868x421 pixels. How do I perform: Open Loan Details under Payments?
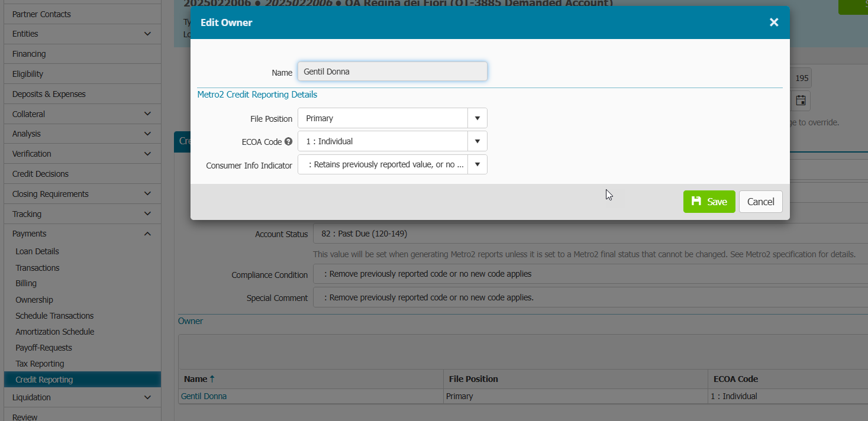click(x=37, y=251)
